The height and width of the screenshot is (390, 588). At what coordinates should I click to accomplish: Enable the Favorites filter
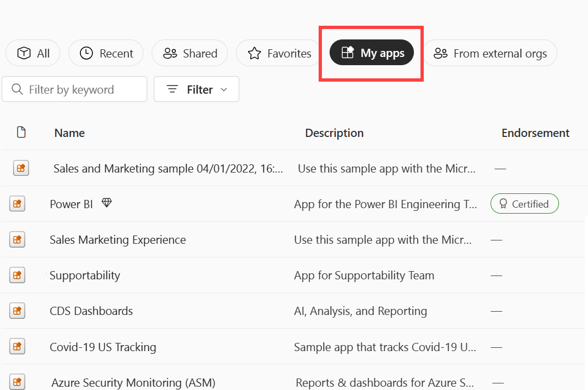[278, 53]
